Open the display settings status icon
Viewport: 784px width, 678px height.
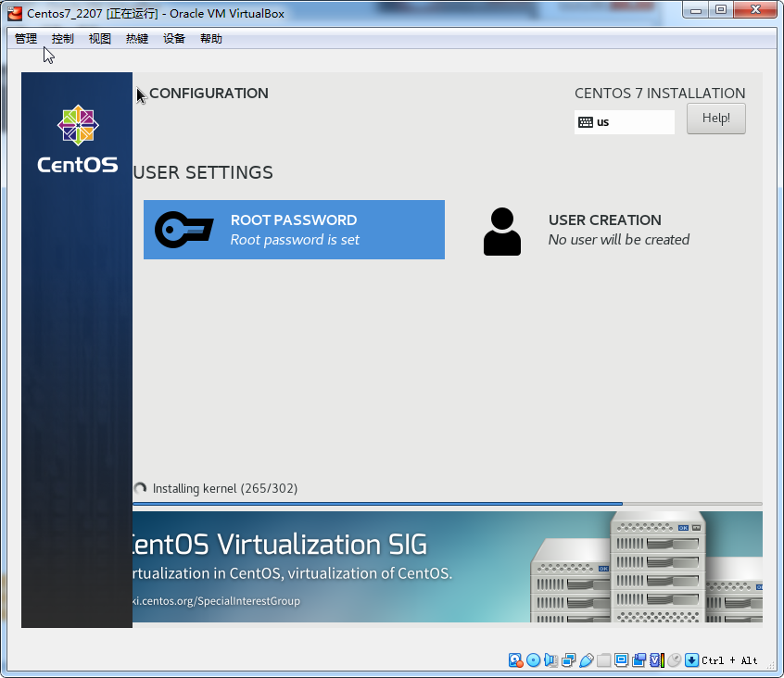tap(622, 660)
